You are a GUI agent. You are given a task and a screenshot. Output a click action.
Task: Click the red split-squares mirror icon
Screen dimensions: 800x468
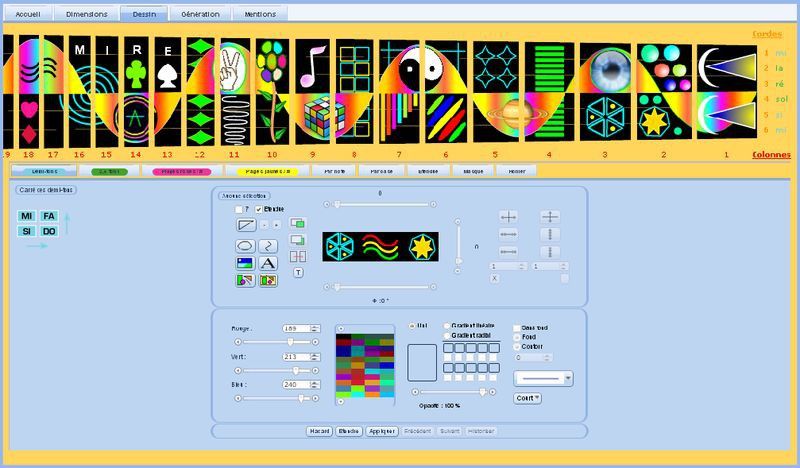298,256
